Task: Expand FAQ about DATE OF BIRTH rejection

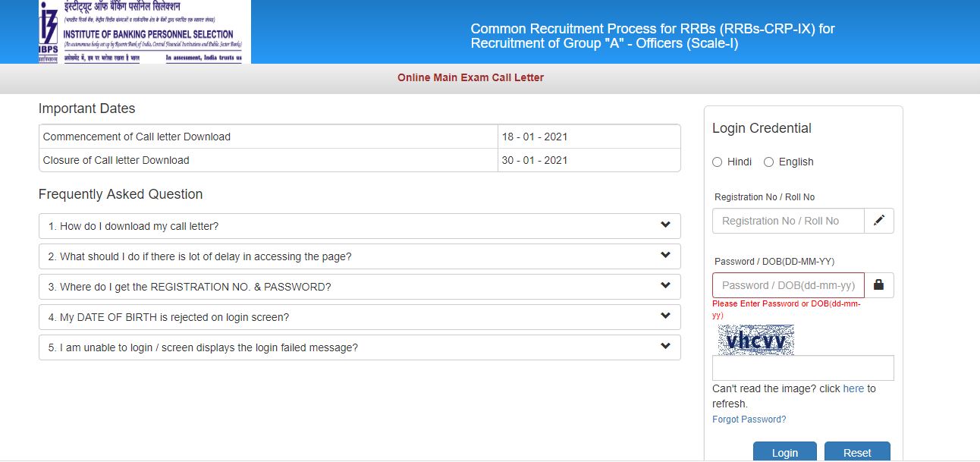Action: click(360, 316)
